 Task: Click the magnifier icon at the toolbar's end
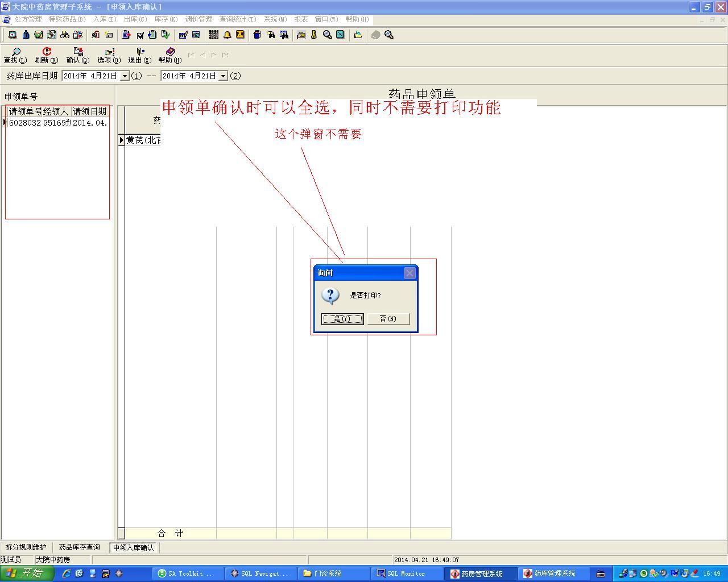pyautogui.click(x=389, y=35)
